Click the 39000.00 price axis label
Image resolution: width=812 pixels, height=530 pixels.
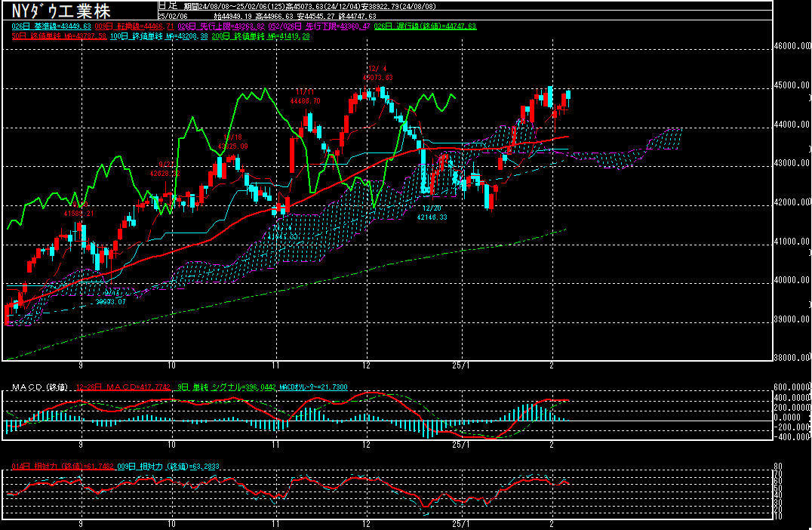click(792, 319)
